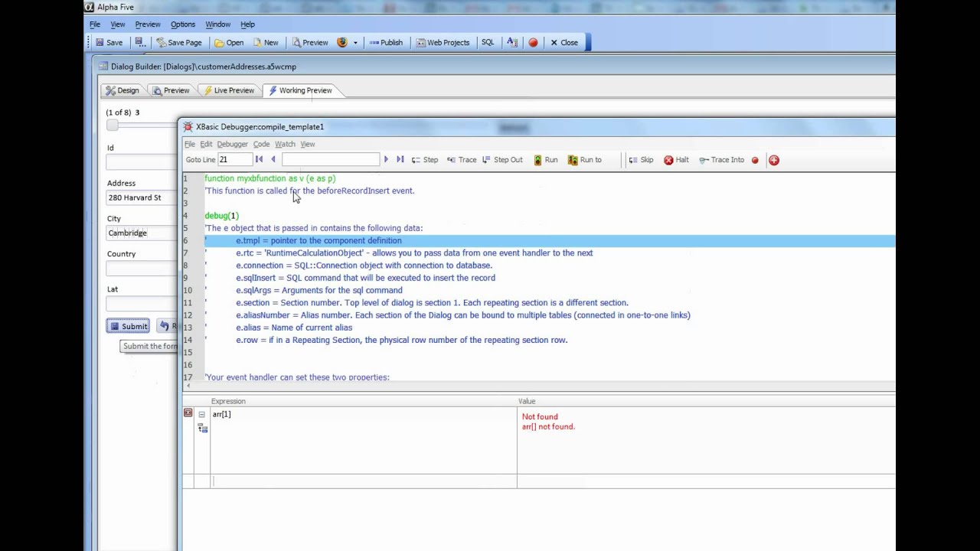980x551 pixels.
Task: Click the font/text style icon
Action: point(512,43)
